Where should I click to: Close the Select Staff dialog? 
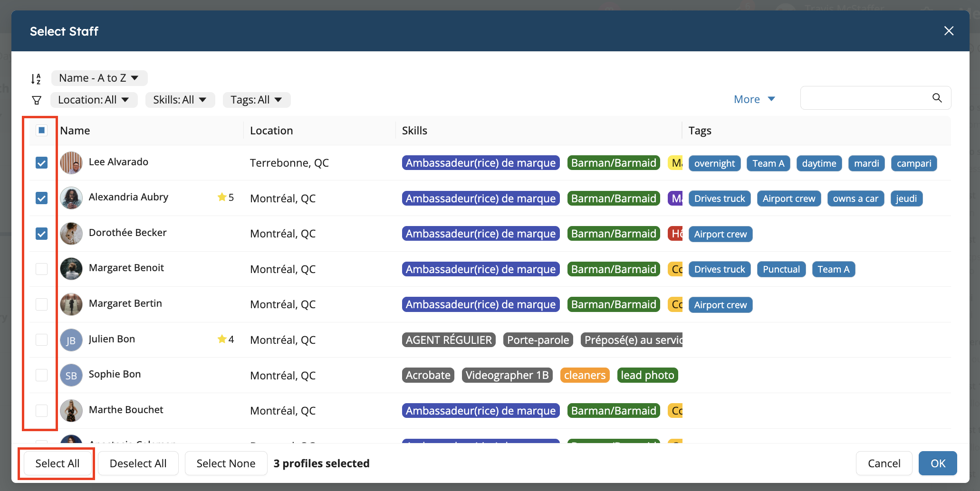tap(949, 31)
